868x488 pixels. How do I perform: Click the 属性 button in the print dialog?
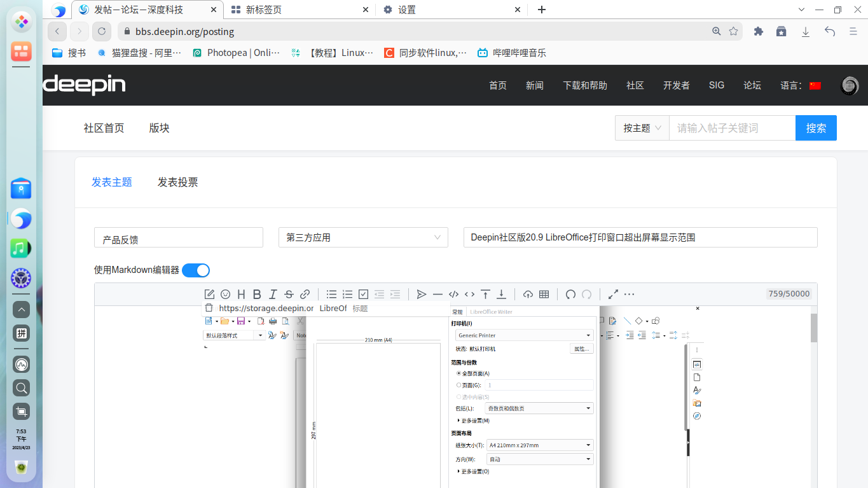581,348
